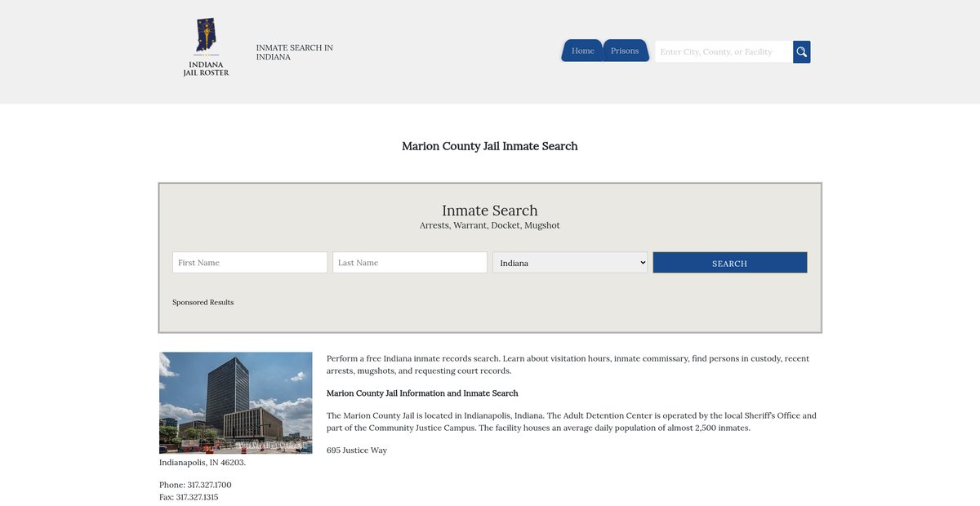The image size is (980, 506).
Task: Expand the Indiana state dropdown
Action: (x=570, y=263)
